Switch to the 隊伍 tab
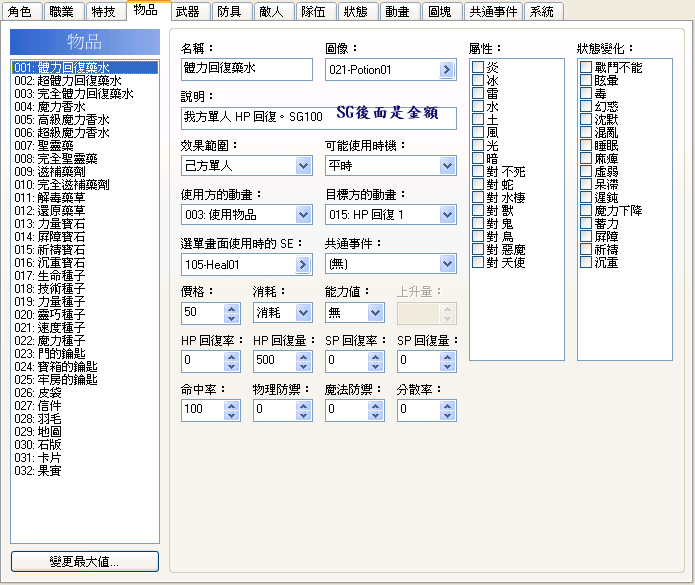Image resolution: width=695 pixels, height=585 pixels. (x=315, y=12)
